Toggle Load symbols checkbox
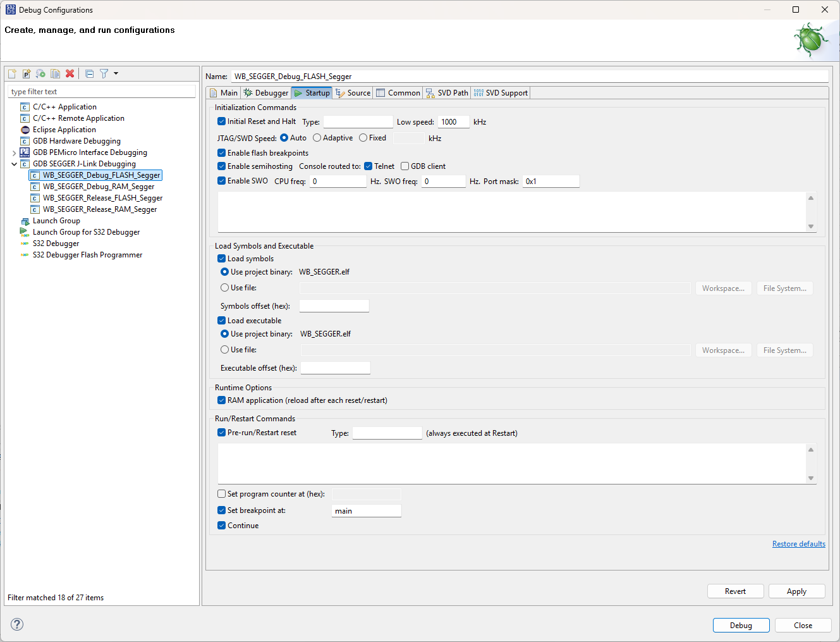 tap(221, 259)
